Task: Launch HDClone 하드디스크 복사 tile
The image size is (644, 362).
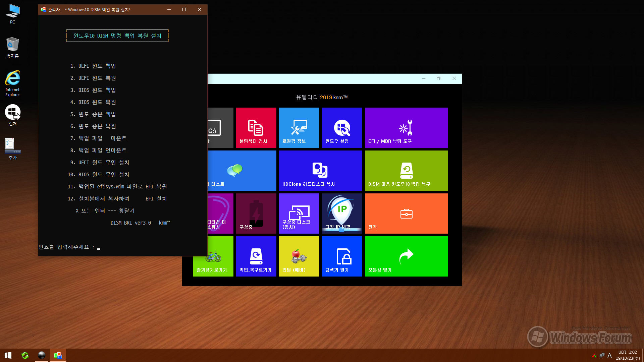Action: (x=320, y=171)
